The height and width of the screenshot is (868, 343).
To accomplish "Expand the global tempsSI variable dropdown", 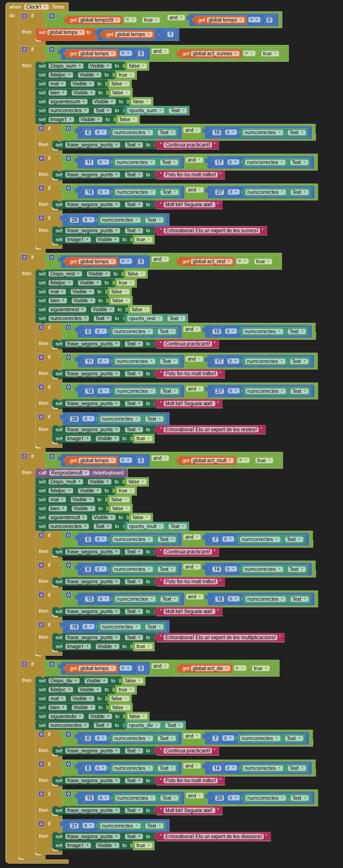I will pos(117,20).
